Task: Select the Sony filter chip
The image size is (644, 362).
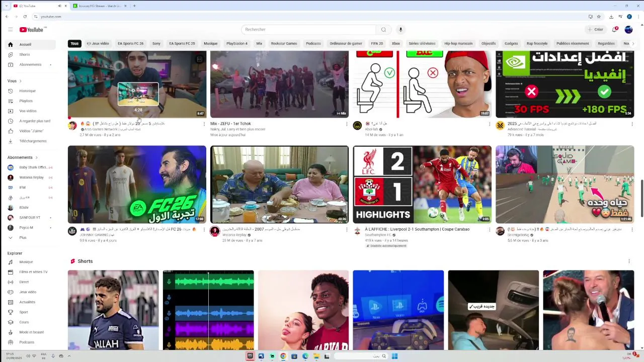Action: coord(156,44)
